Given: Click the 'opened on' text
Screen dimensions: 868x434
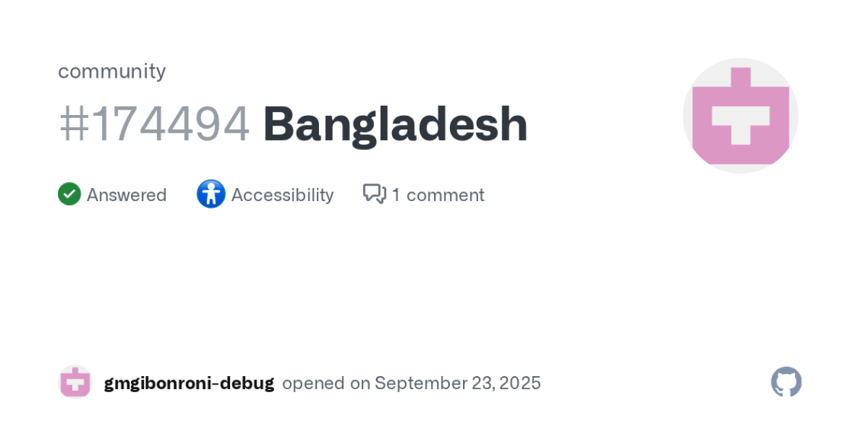Looking at the screenshot, I should 326,383.
